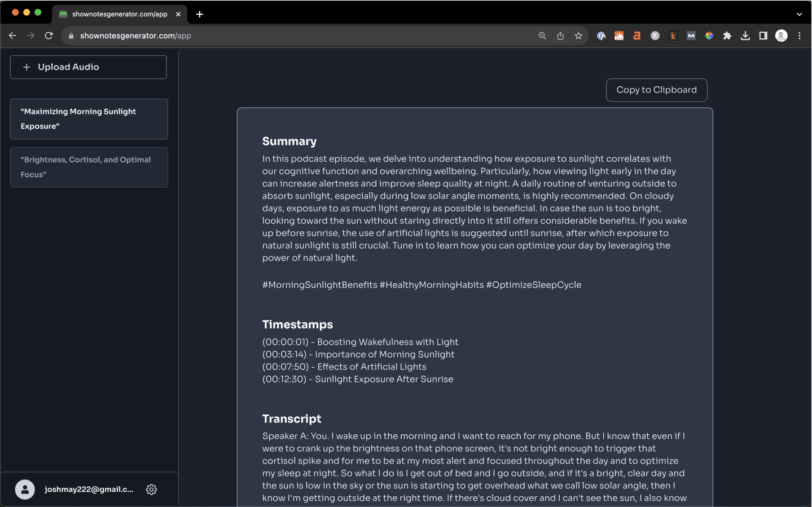Click Copy to Clipboard button
The height and width of the screenshot is (507, 812).
(656, 90)
